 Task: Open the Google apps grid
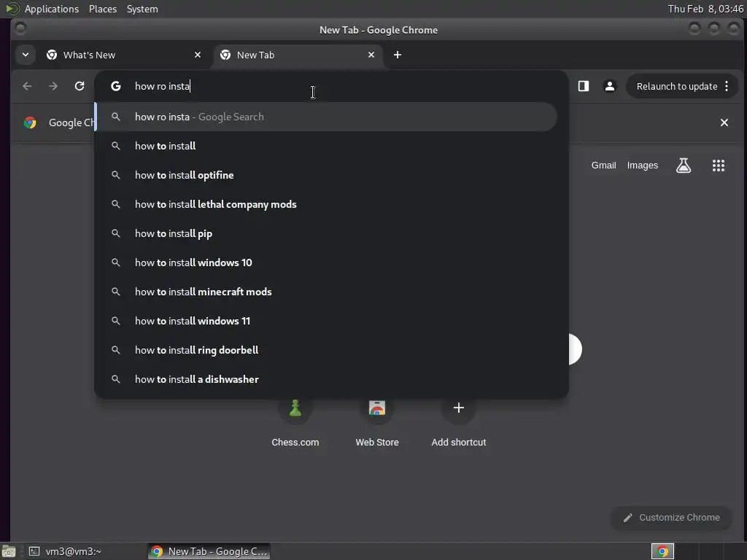(719, 166)
